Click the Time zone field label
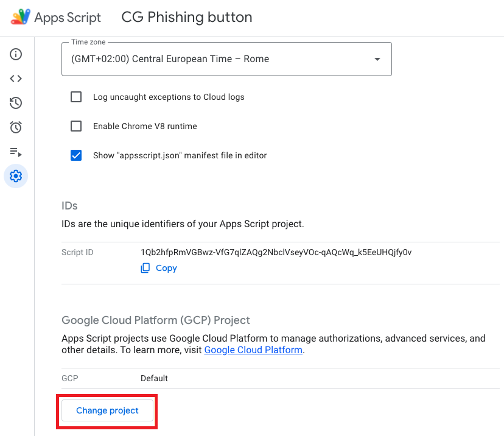This screenshot has height=436, width=504. click(x=88, y=42)
